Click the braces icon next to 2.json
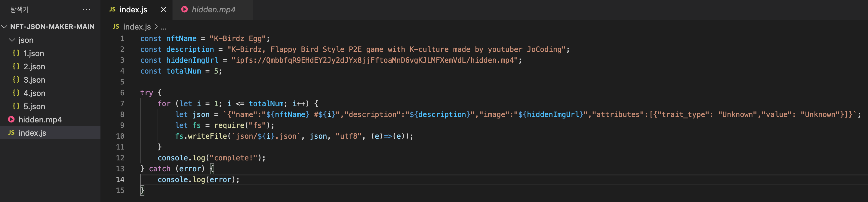The height and width of the screenshot is (202, 868). click(x=16, y=66)
